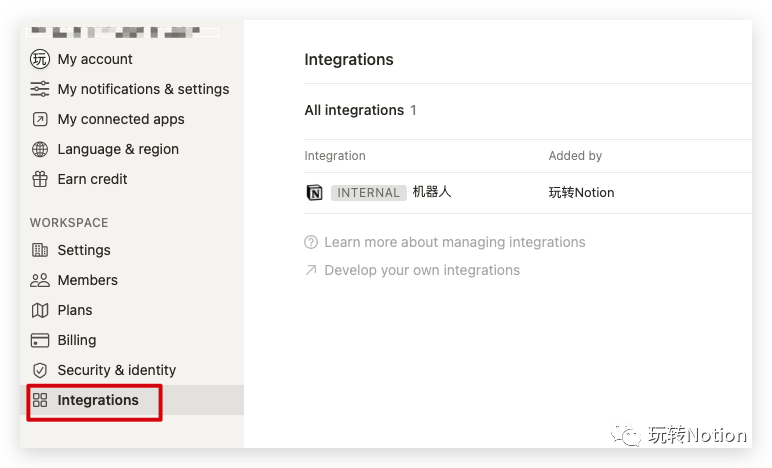The width and height of the screenshot is (772, 468).
Task: Open Develop your own integrations link
Action: point(421,270)
